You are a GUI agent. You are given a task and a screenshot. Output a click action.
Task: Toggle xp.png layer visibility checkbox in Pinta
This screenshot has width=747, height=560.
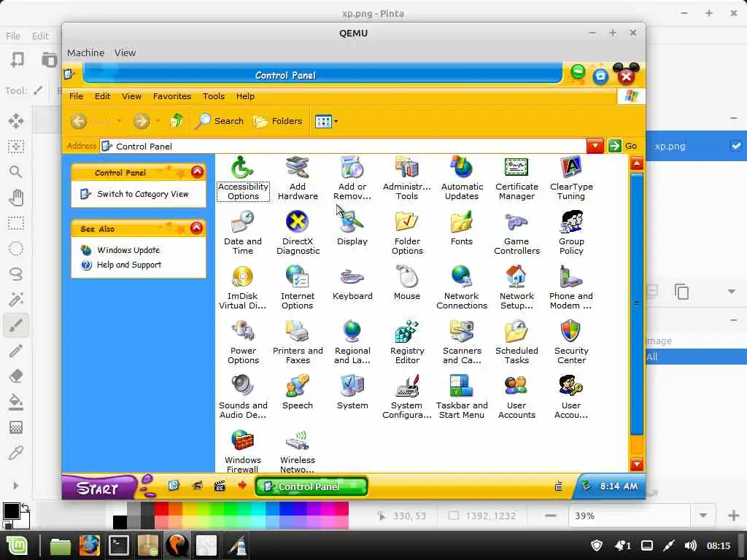coord(736,146)
